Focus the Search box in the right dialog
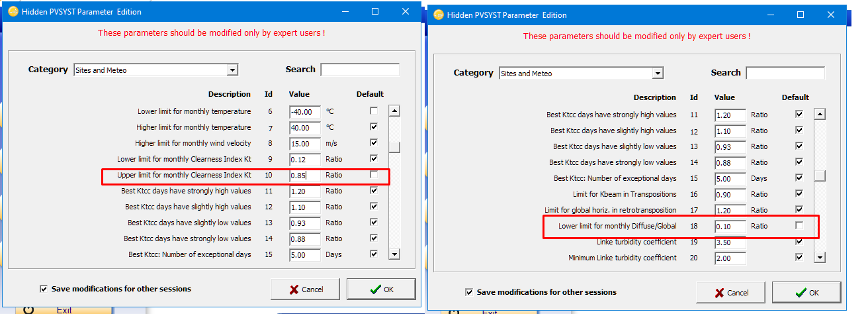This screenshot has width=868, height=314. [785, 73]
